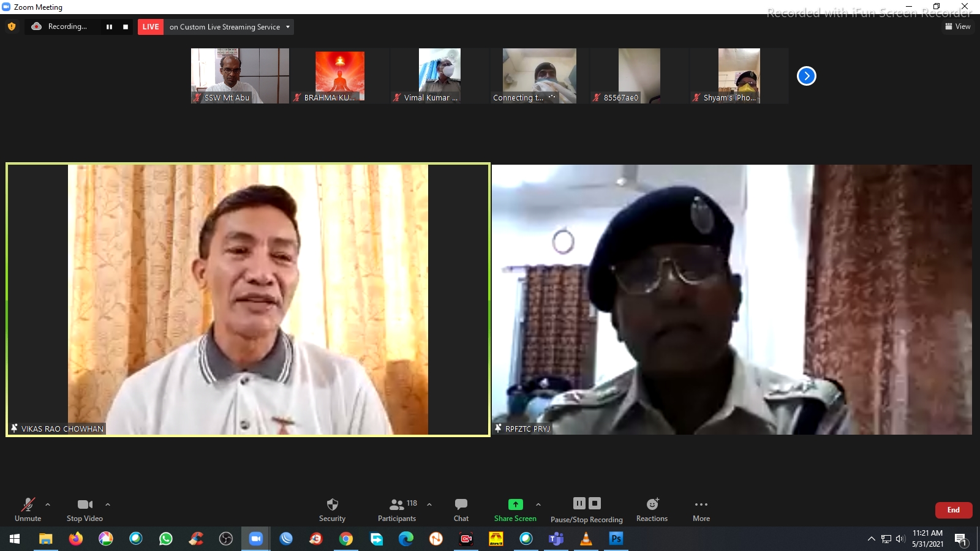Expand the live streaming service dropdown
This screenshot has height=551, width=980.
288,27
